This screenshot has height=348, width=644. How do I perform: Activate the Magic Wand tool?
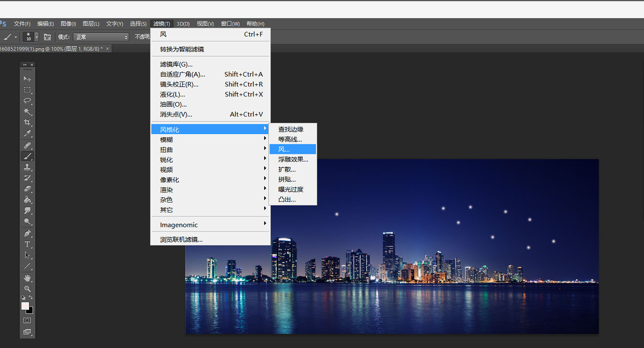27,111
